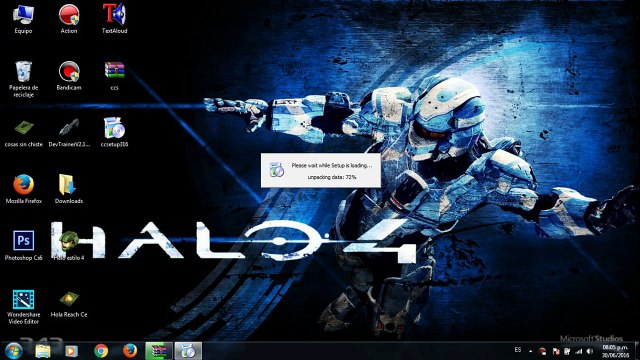Open Wondershare Video Editor shortcut
The width and height of the screenshot is (640, 360).
(x=24, y=307)
